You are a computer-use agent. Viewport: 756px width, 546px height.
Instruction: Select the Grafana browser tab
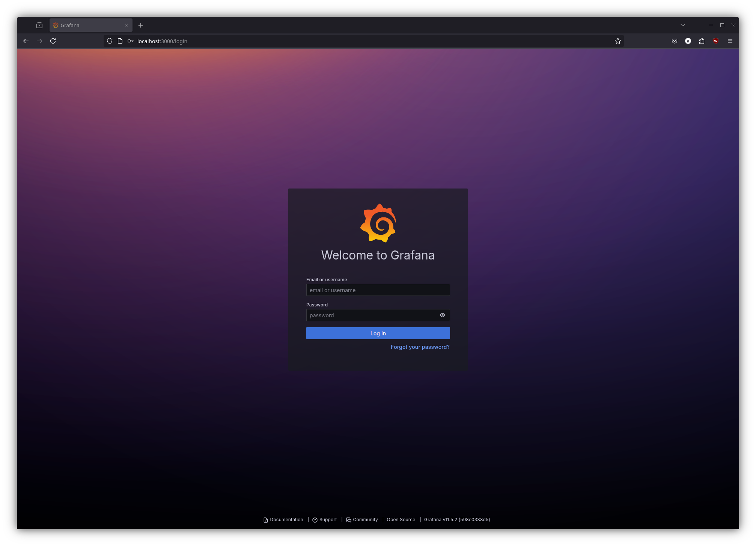[86, 25]
